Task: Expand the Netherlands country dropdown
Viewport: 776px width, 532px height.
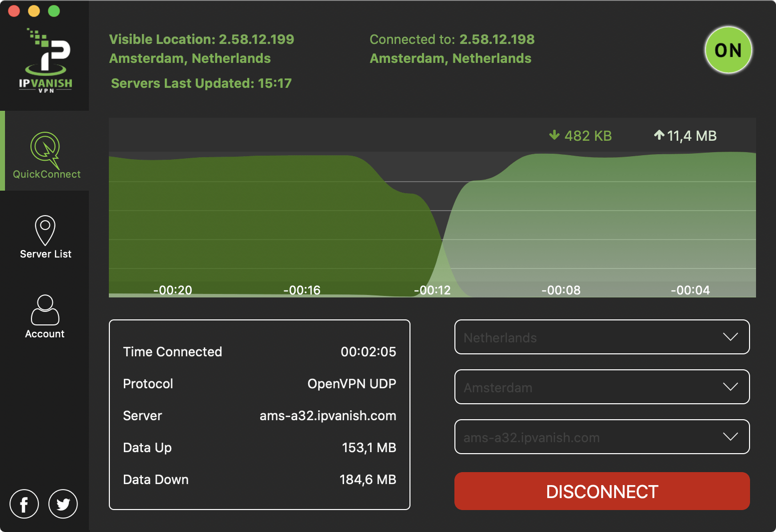Action: pyautogui.click(x=602, y=337)
